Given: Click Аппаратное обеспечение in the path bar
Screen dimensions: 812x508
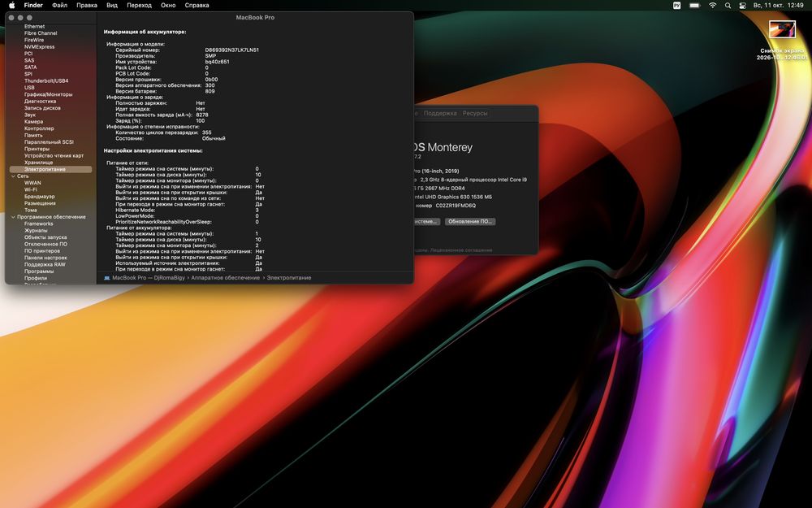Looking at the screenshot, I should (225, 278).
